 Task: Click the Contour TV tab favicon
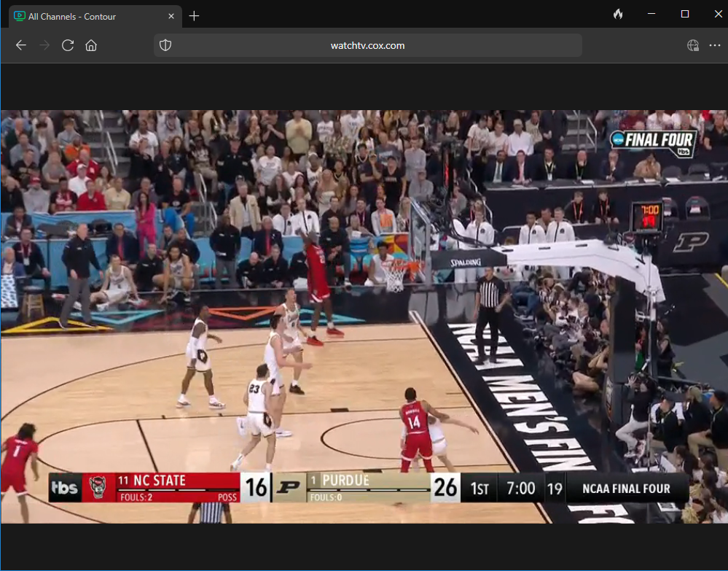(x=20, y=16)
